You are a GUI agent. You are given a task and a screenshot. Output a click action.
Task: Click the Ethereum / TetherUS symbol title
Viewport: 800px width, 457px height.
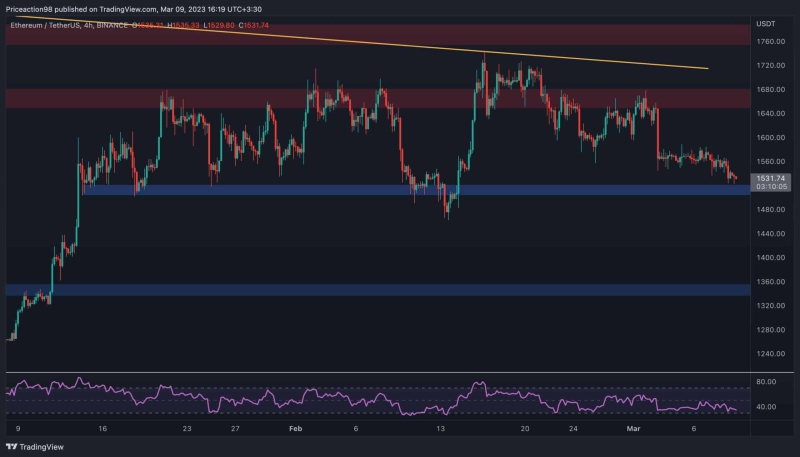coord(45,25)
